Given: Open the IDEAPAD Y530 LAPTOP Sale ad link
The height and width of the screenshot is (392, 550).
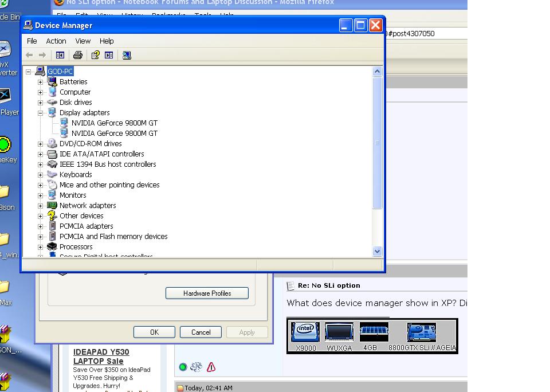Looking at the screenshot, I should tap(101, 356).
